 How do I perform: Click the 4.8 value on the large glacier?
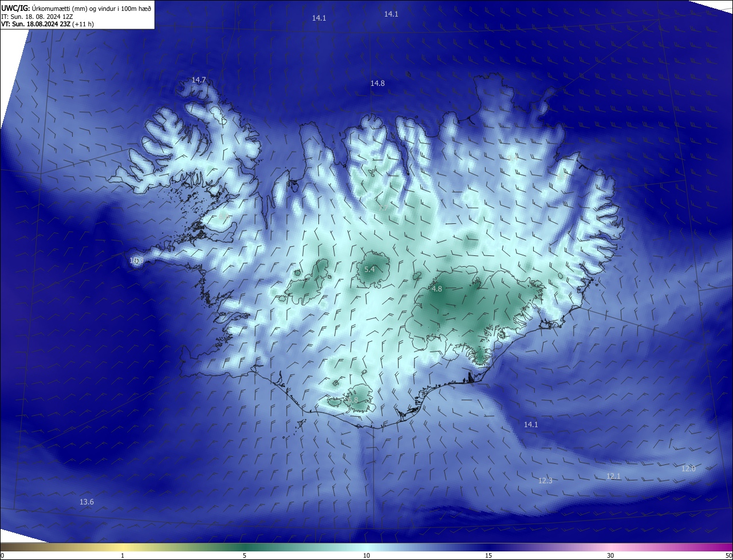[x=437, y=289]
